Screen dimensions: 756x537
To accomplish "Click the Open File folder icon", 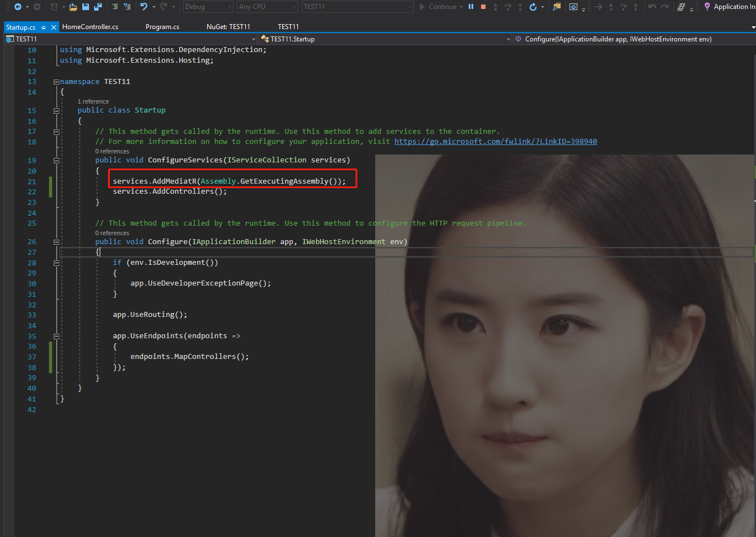I will [x=73, y=7].
